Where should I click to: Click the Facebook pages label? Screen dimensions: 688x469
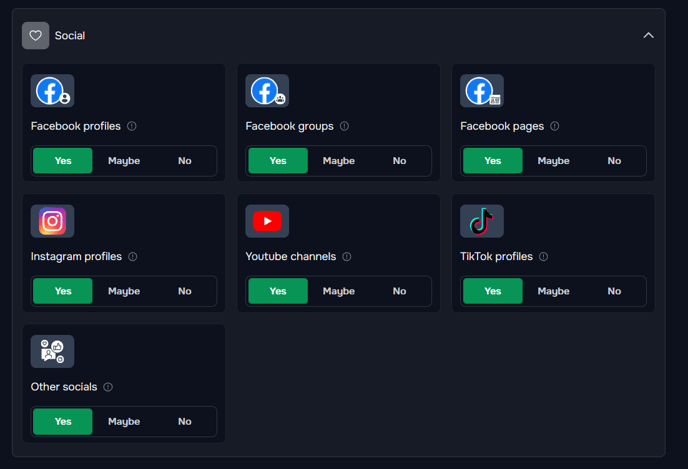click(502, 126)
